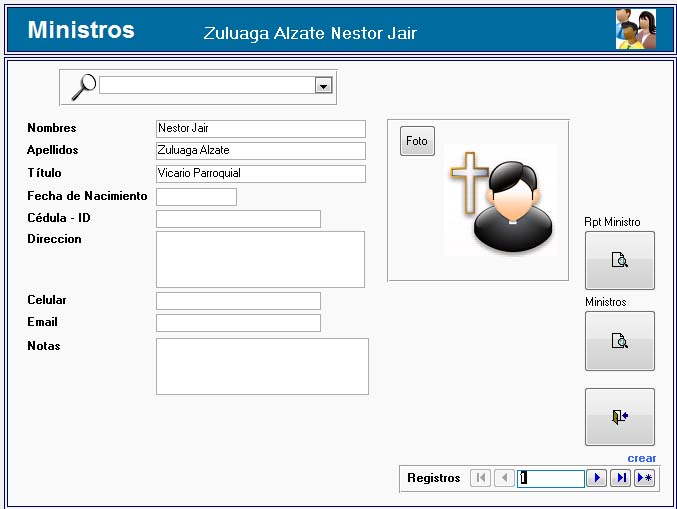Click the record number field

[x=551, y=478]
